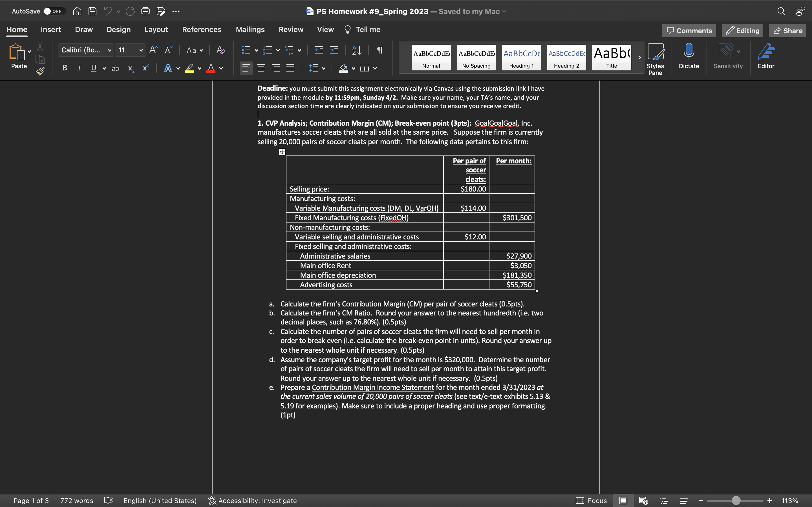Toggle paragraph mark visibility
Screen dimensions: 812x507
379,50
